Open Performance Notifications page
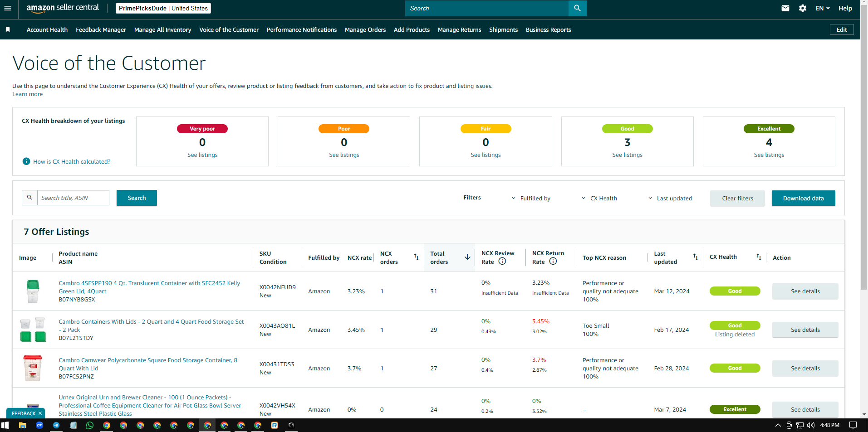 302,29
